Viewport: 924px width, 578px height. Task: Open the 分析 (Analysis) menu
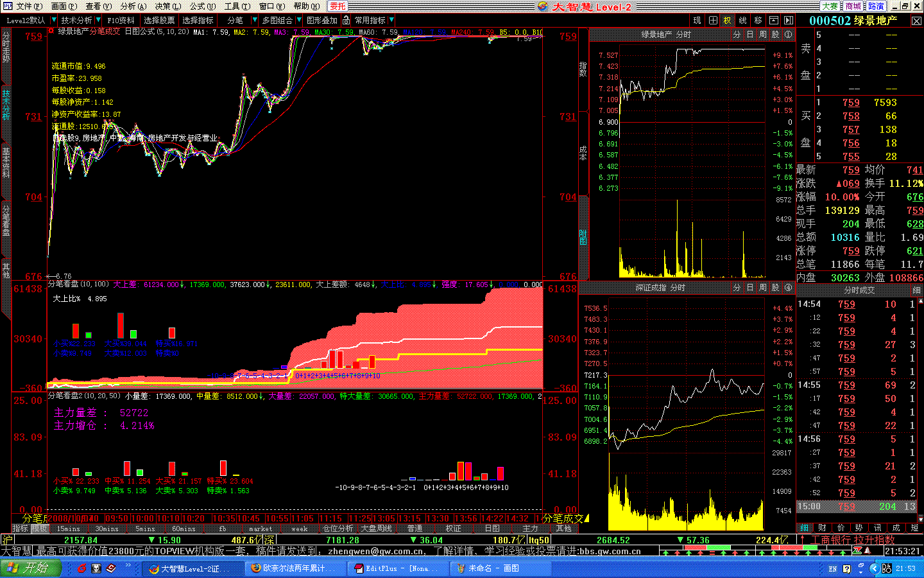pyautogui.click(x=132, y=6)
